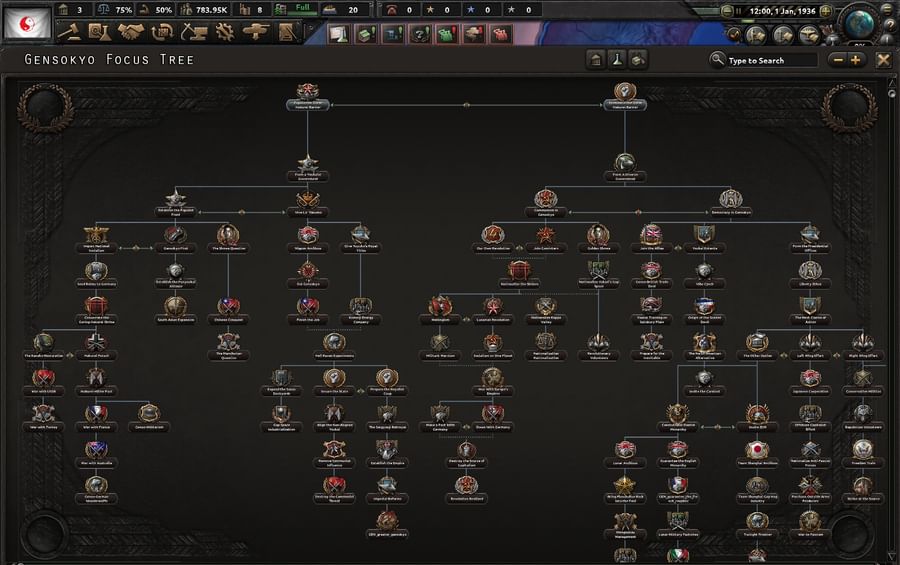Select the 'War with USSR' focus
Viewport: 900px width, 565px height.
coord(43,383)
